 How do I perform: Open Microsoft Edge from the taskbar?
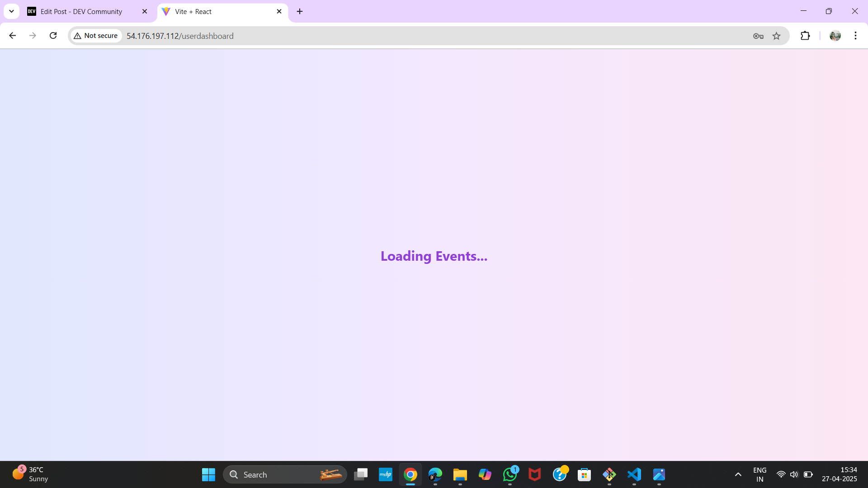pos(435,474)
